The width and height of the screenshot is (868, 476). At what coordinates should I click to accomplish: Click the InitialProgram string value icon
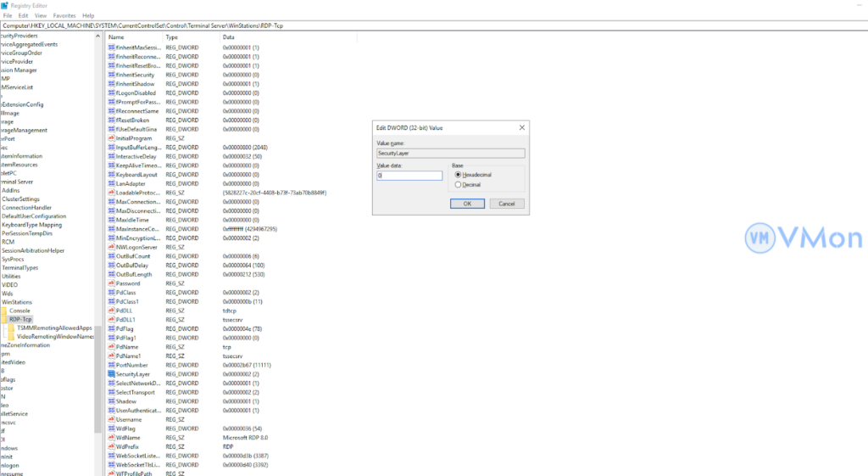pos(111,138)
